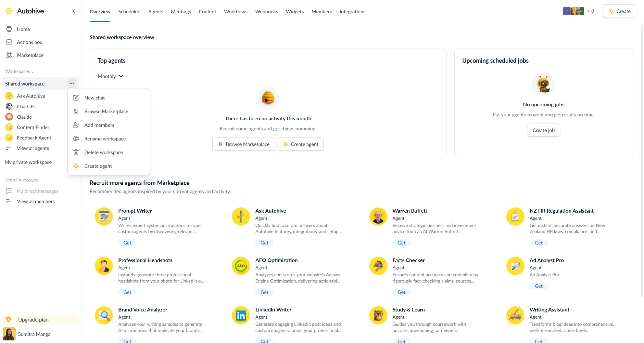Collapse the Workspaces section chevron
644x343 pixels.
click(x=33, y=72)
